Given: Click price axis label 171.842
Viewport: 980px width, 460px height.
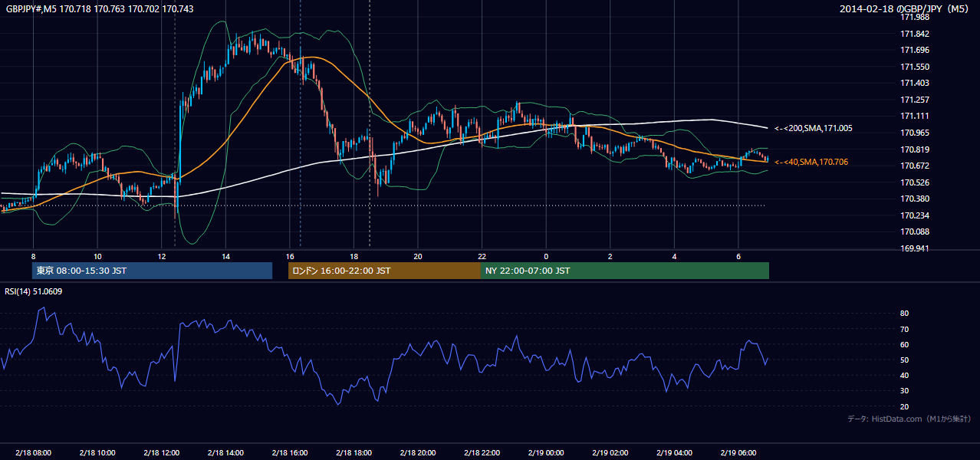Looking at the screenshot, I should tap(915, 34).
